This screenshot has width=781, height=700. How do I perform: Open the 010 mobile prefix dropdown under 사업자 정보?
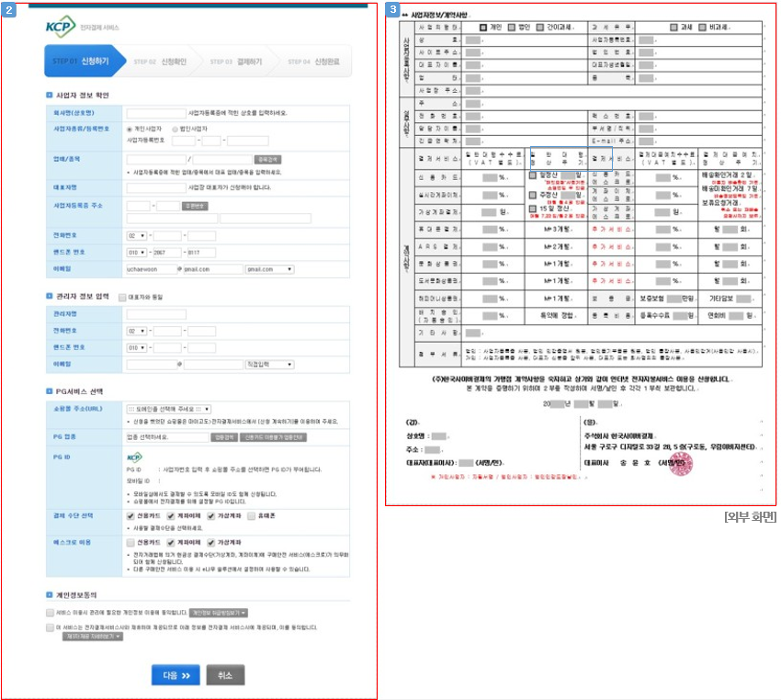pyautogui.click(x=137, y=253)
